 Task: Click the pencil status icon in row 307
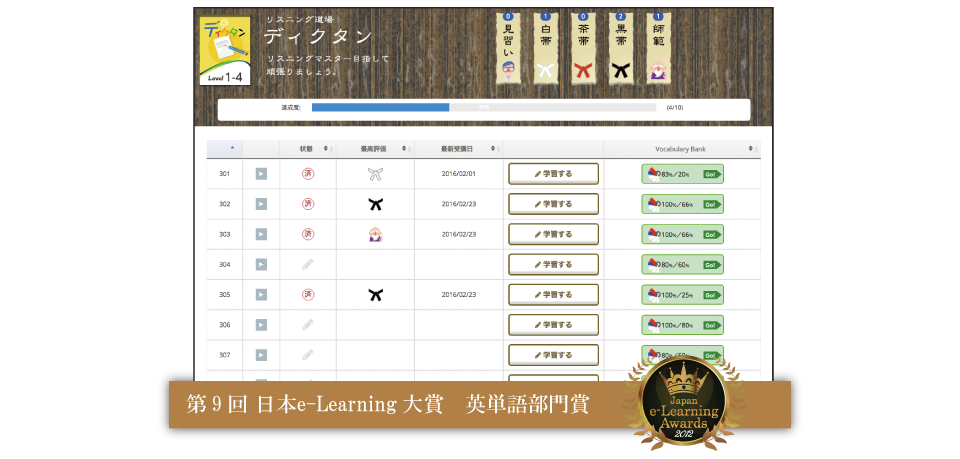(x=308, y=354)
